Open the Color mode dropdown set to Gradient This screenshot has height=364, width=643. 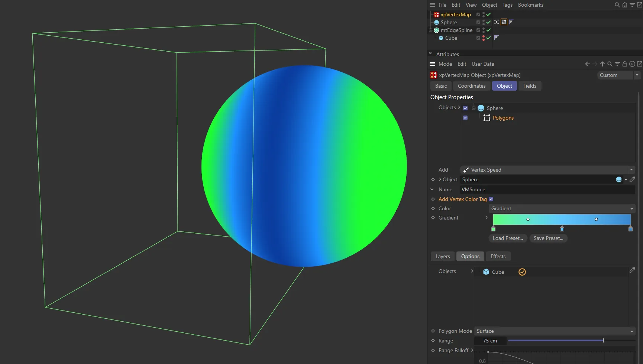561,208
